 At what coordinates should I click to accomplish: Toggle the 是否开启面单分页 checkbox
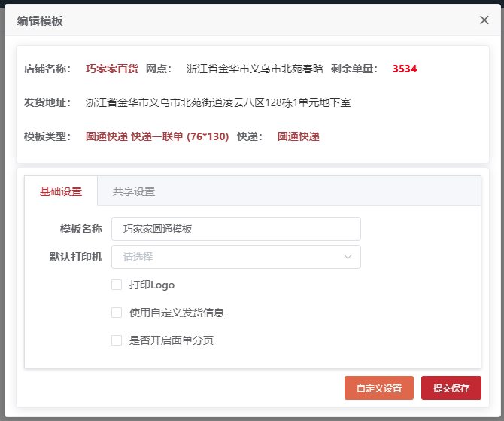point(117,340)
